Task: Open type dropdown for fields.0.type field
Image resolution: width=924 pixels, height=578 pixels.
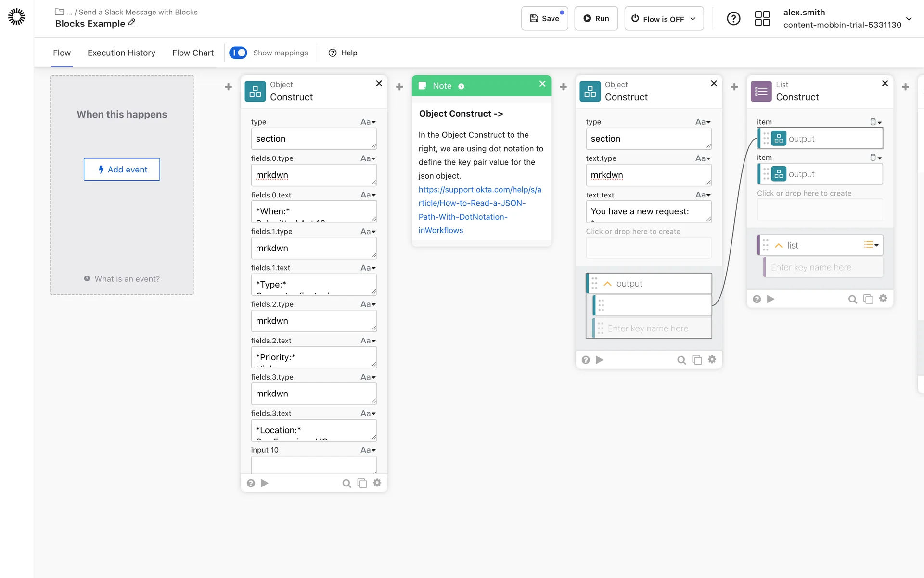Action: click(368, 158)
